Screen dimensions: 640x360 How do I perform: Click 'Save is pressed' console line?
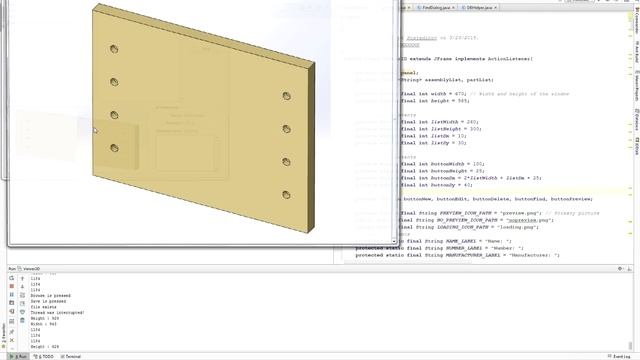click(x=48, y=301)
